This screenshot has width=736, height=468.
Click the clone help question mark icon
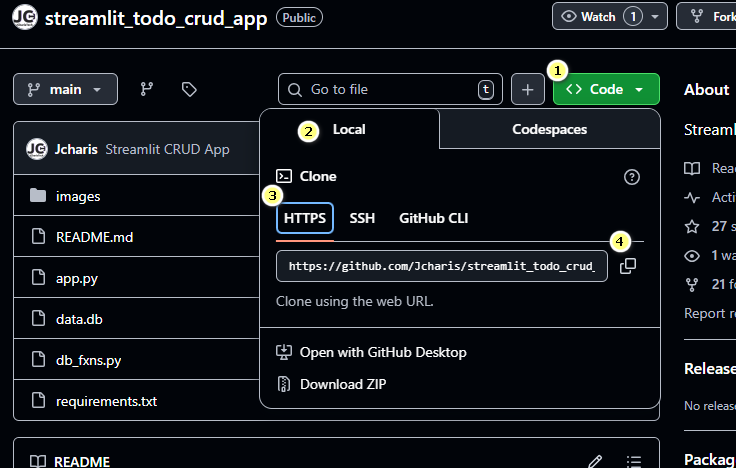[x=632, y=177]
